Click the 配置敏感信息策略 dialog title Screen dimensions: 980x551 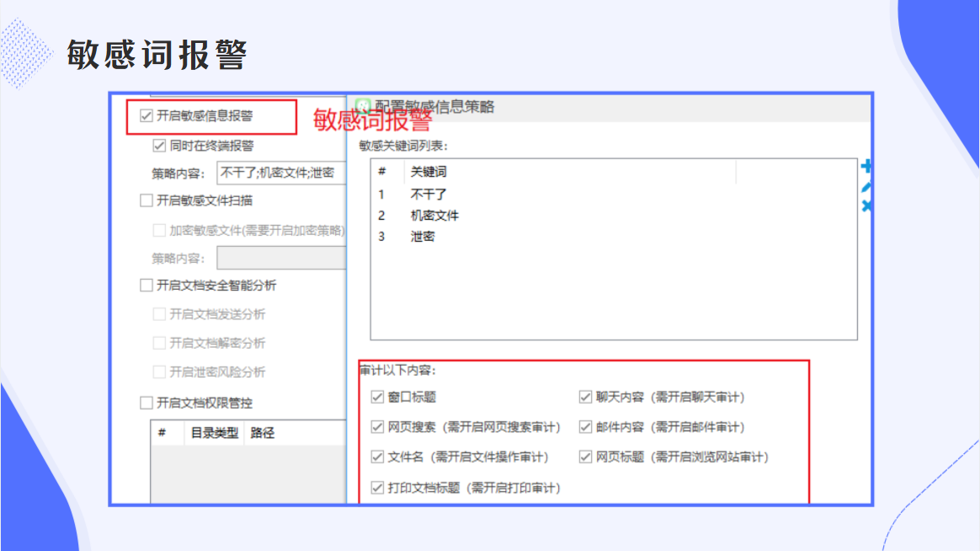(x=435, y=107)
